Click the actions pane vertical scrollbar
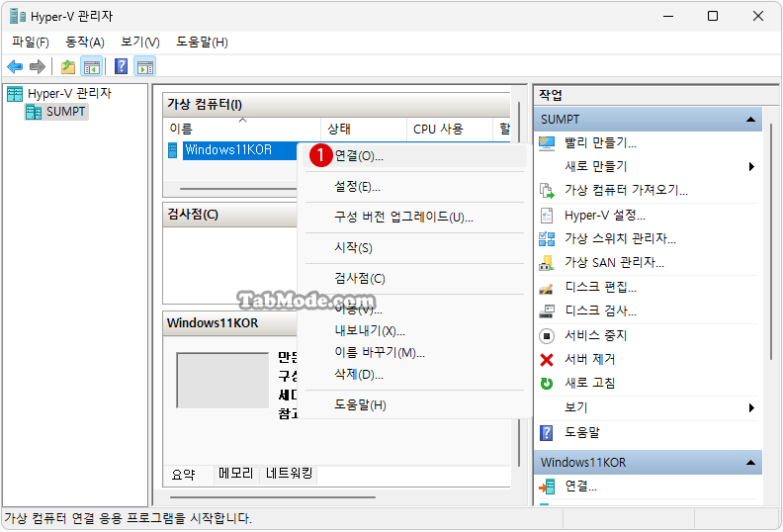This screenshot has width=783, height=532. pyautogui.click(x=771, y=241)
